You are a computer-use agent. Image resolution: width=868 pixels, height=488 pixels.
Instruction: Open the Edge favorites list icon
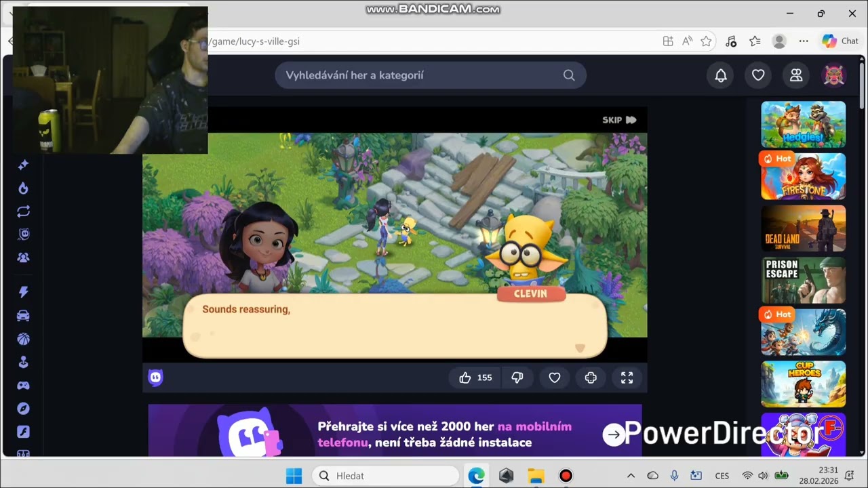coord(755,41)
